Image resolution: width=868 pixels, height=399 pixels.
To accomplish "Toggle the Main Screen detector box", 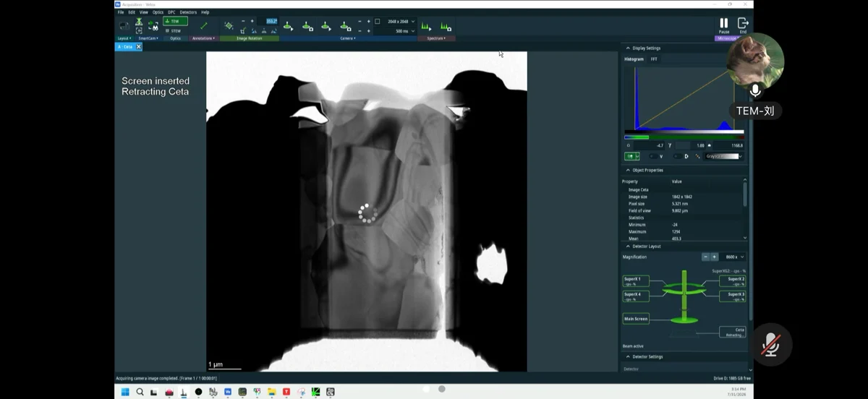I will 636,318.
